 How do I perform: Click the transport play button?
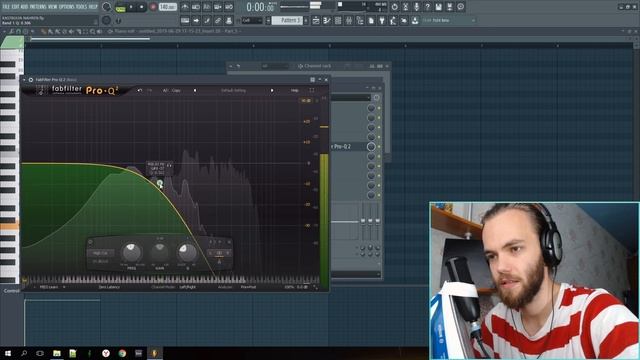pos(131,7)
